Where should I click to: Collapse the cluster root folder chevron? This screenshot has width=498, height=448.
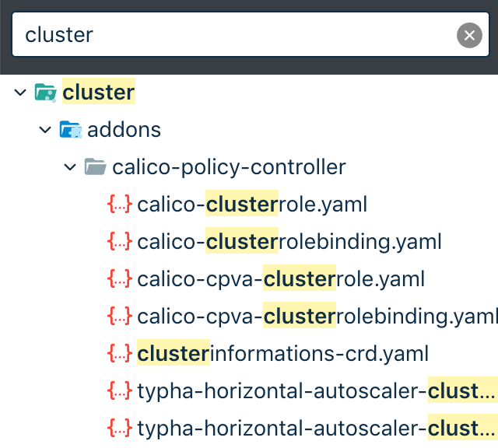click(20, 93)
